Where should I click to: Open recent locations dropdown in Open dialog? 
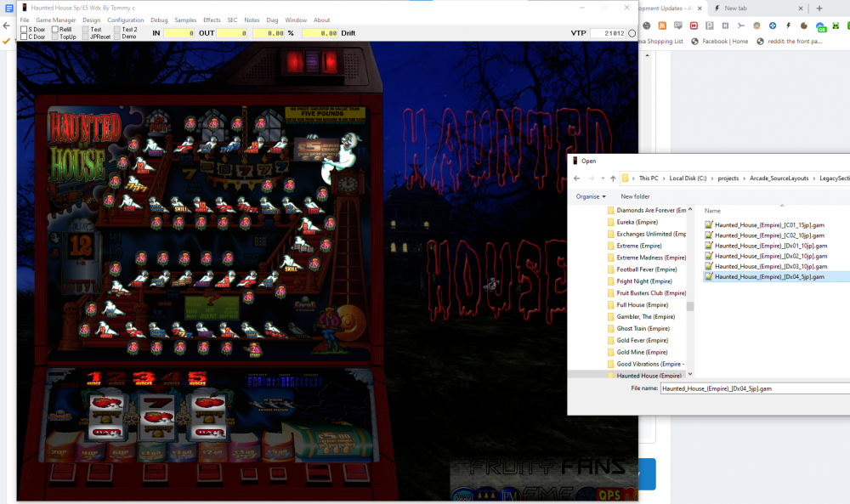tap(603, 178)
